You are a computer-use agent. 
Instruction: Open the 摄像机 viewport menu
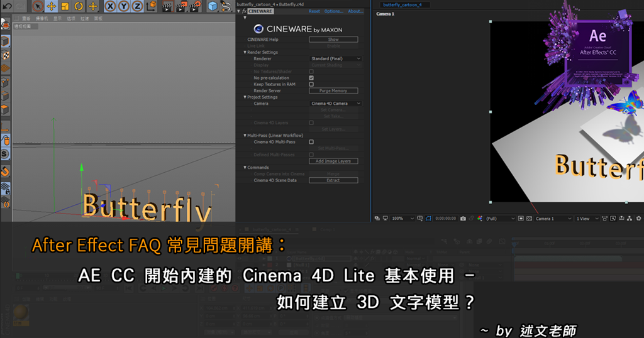42,18
